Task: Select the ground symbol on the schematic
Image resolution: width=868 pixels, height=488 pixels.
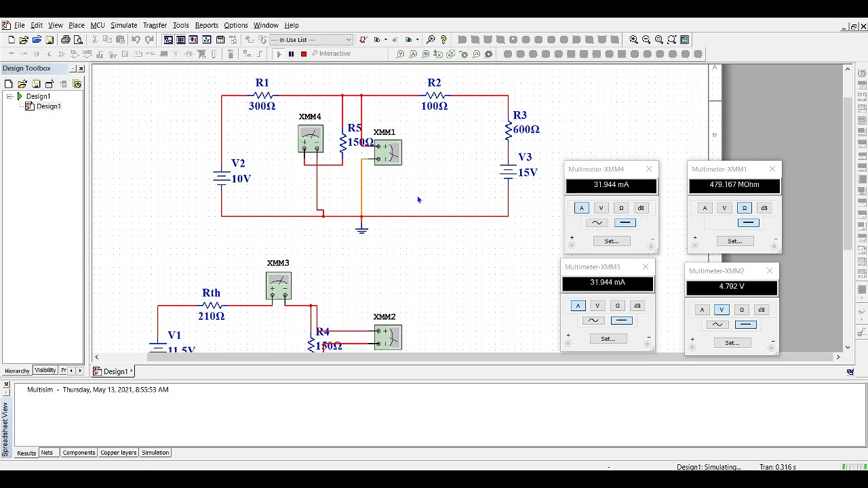Action: pos(361,230)
